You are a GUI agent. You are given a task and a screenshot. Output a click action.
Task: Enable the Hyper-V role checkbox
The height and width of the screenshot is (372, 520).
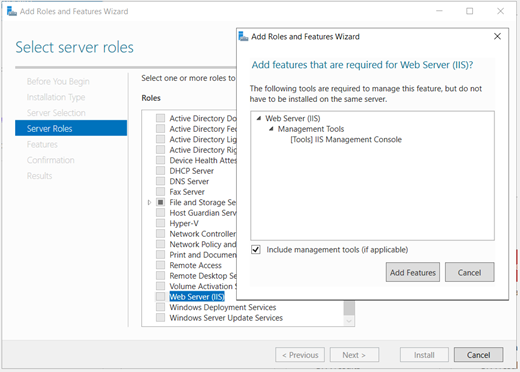tap(160, 223)
